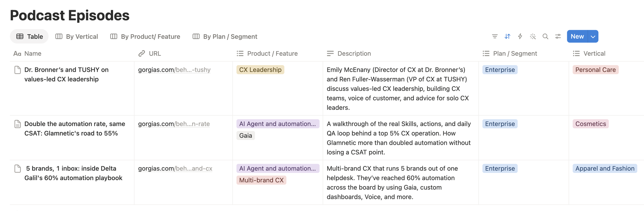The height and width of the screenshot is (211, 644).
Task: Click the Cosmetics vertical tag
Action: 591,124
